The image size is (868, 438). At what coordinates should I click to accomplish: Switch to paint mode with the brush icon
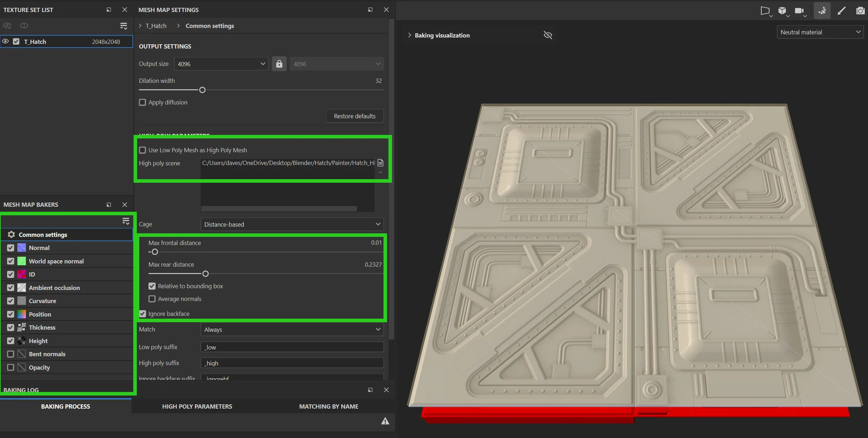pos(841,11)
